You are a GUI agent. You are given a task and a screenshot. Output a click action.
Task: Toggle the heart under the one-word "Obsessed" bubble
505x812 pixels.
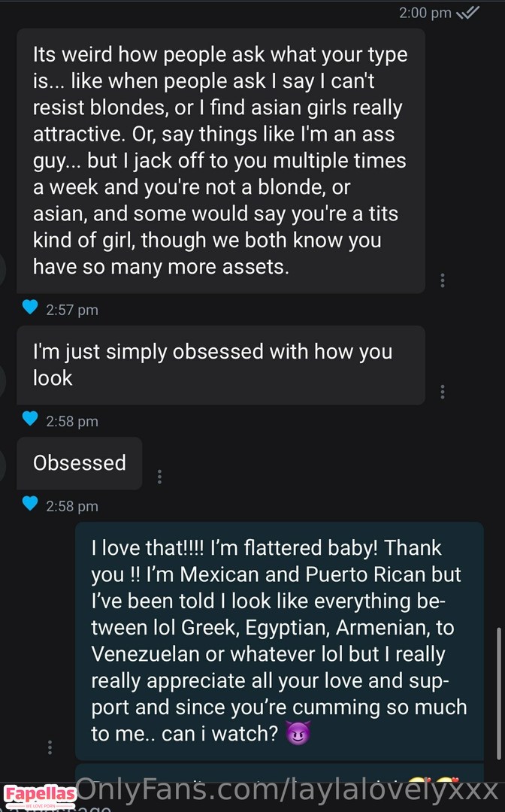30,504
